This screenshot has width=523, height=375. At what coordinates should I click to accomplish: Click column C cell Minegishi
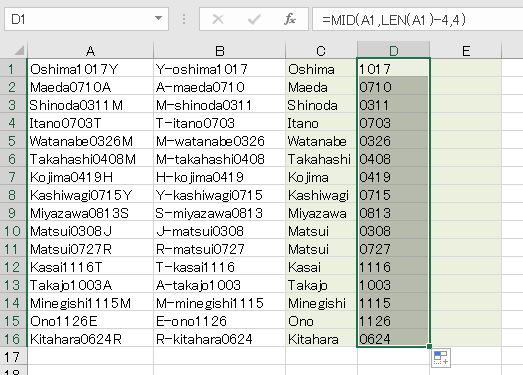coord(321,303)
